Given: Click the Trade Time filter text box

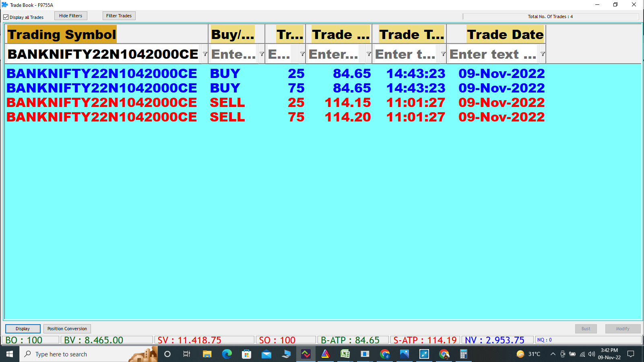Looking at the screenshot, I should 406,54.
